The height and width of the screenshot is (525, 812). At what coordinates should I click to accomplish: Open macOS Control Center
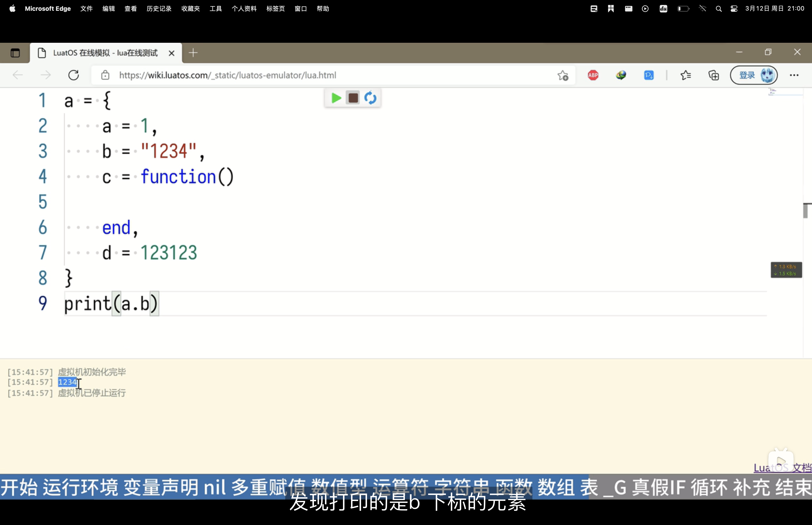pos(734,9)
